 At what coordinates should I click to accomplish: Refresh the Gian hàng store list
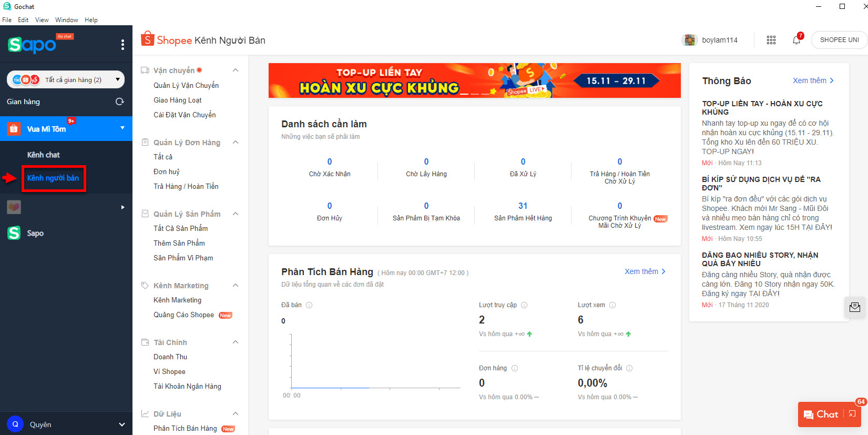click(x=120, y=102)
